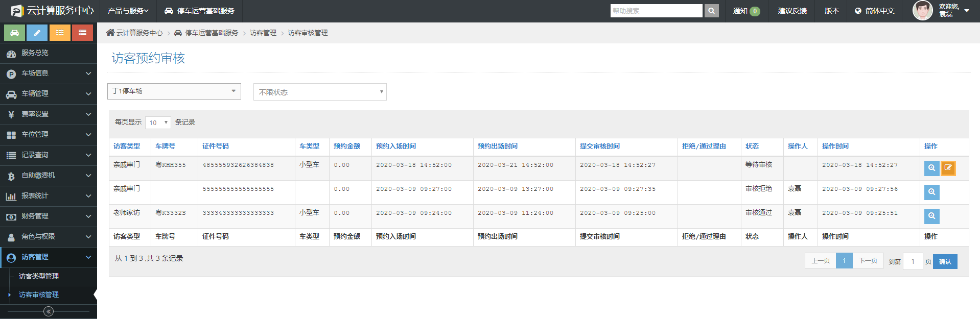Click the blue pencil shortcut button
The width and height of the screenshot is (980, 319).
(37, 33)
